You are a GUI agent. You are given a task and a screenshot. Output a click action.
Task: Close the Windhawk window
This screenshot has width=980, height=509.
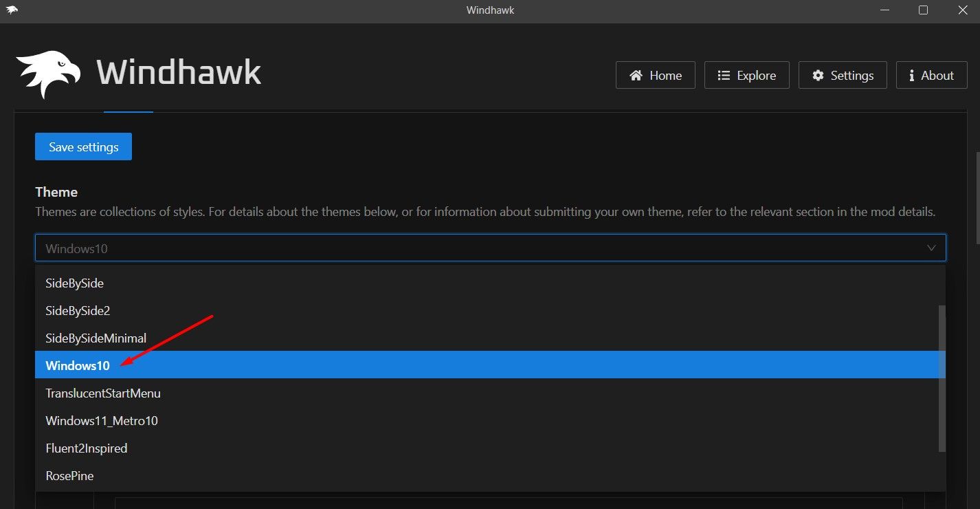pyautogui.click(x=962, y=10)
